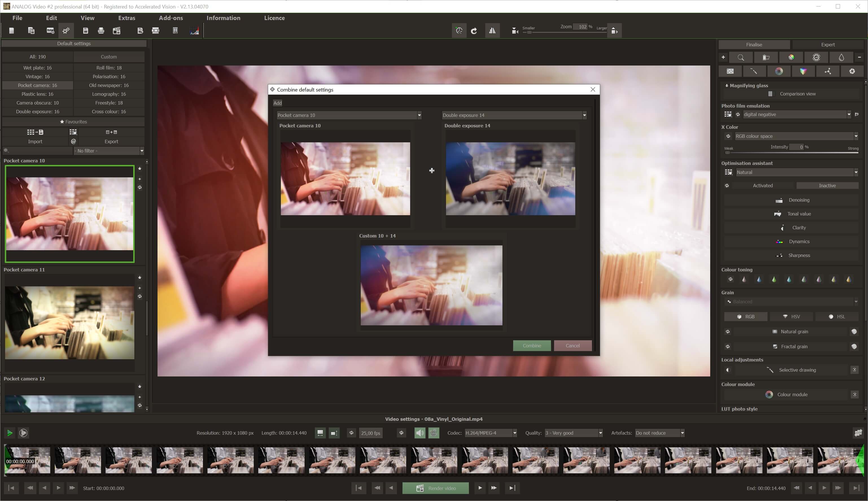The width and height of the screenshot is (868, 501).
Task: Click the Combine button in the dialog
Action: point(531,345)
